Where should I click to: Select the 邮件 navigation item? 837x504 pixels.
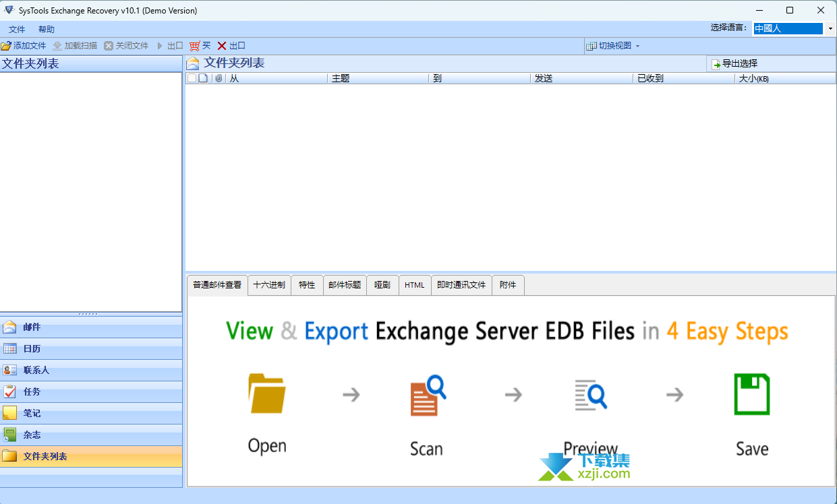click(91, 327)
